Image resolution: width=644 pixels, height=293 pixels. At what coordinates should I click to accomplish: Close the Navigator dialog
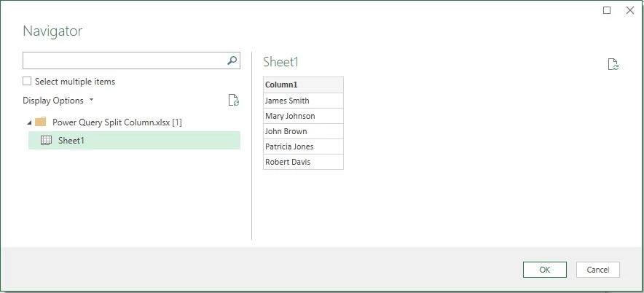629,10
